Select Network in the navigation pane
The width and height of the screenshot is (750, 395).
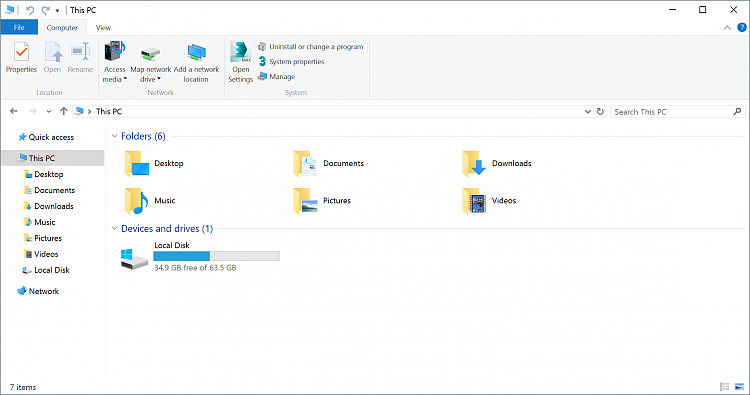[x=38, y=291]
